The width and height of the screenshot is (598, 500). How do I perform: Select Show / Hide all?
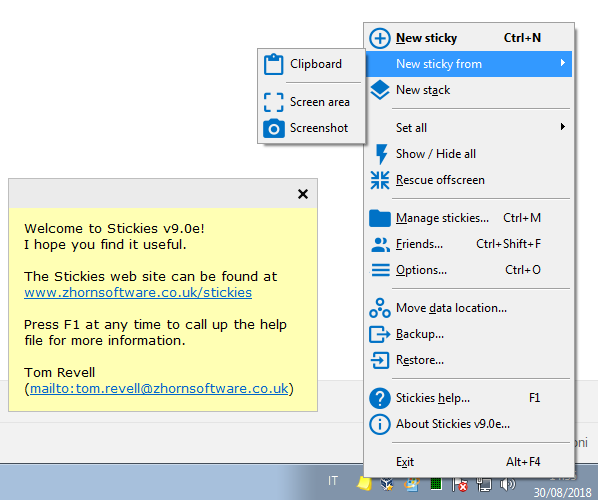click(469, 154)
